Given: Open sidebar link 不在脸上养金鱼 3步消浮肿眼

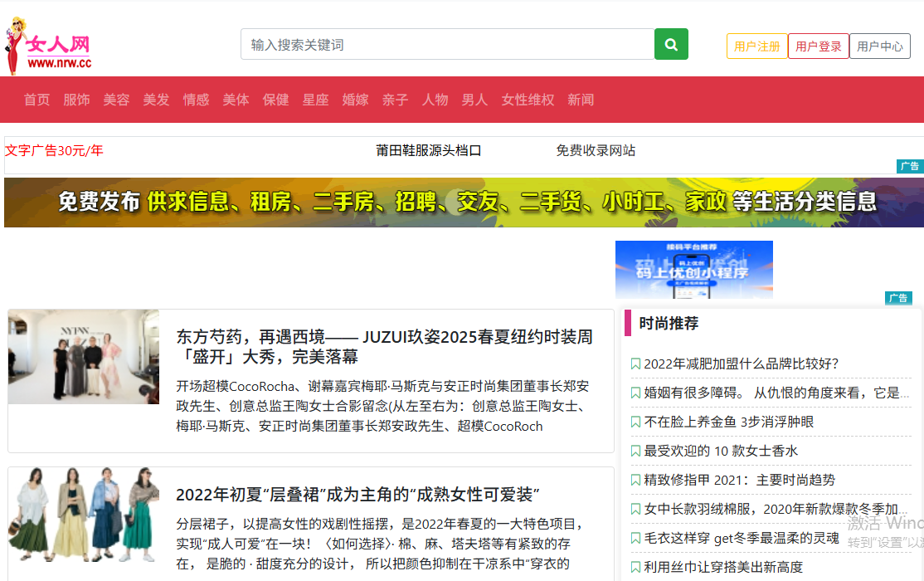Looking at the screenshot, I should coord(728,422).
